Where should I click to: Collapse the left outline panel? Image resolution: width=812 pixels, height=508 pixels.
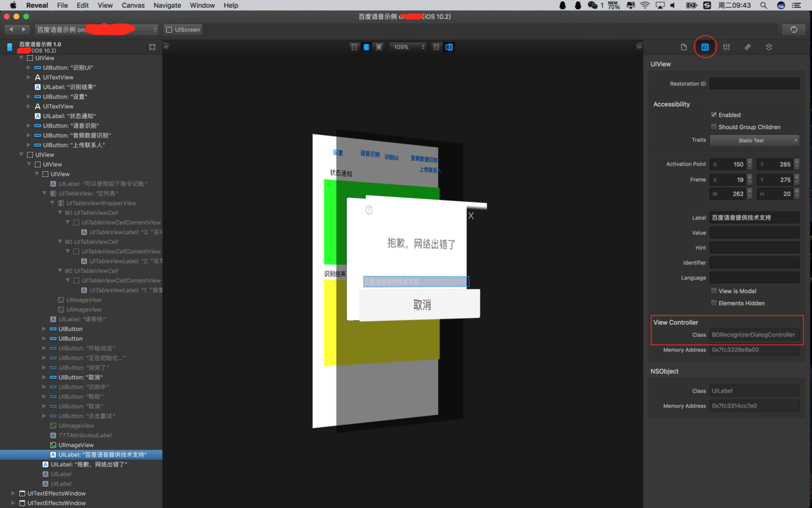(x=166, y=47)
